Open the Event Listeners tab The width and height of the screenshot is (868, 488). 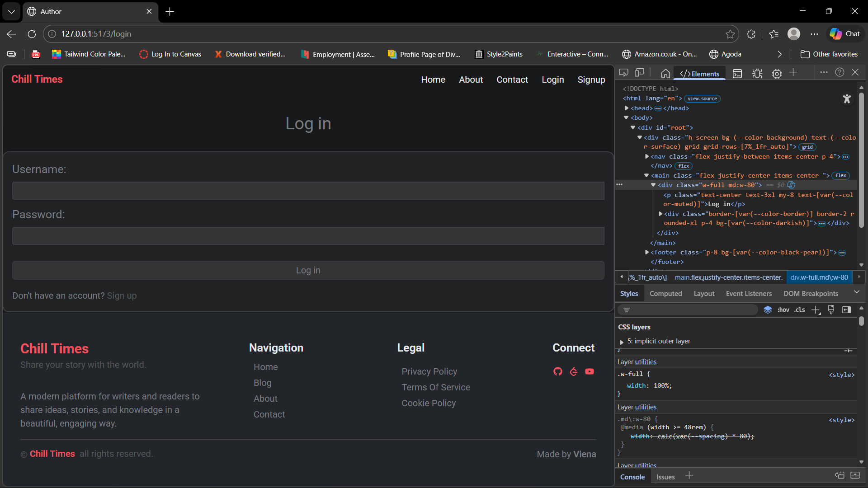(x=749, y=294)
